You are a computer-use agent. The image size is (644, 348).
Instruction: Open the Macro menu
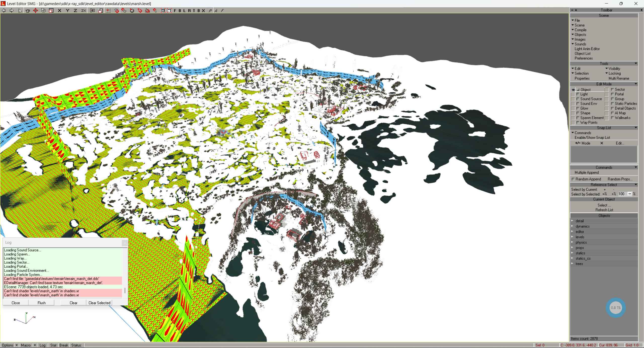[x=26, y=345]
